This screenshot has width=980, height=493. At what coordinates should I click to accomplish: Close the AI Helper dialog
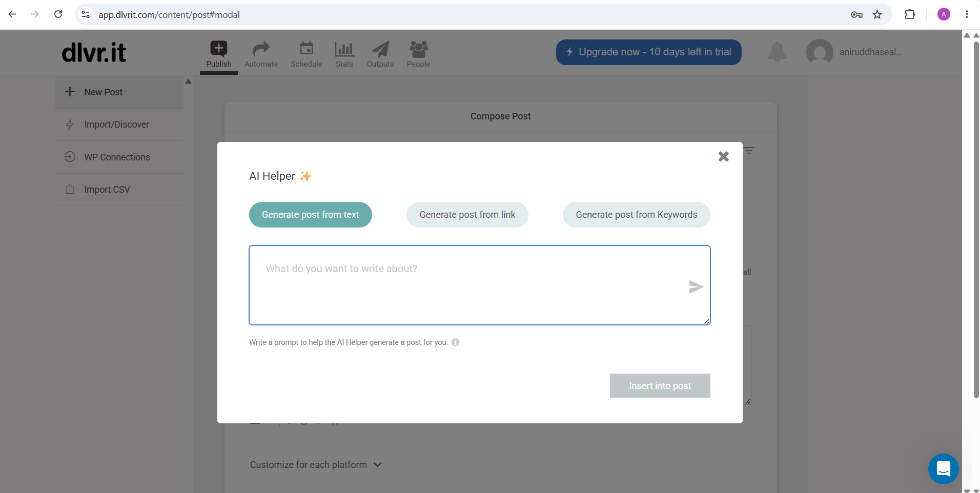coord(723,156)
